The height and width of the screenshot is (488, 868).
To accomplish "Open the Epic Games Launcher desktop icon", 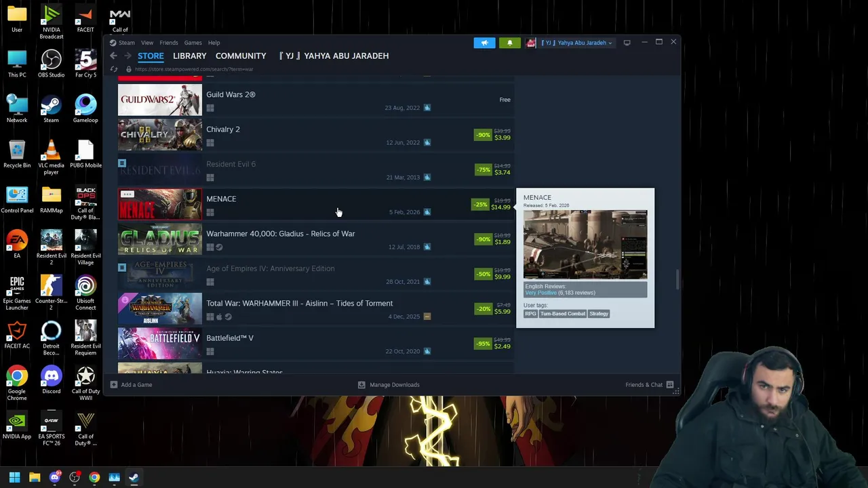I will 17,293.
